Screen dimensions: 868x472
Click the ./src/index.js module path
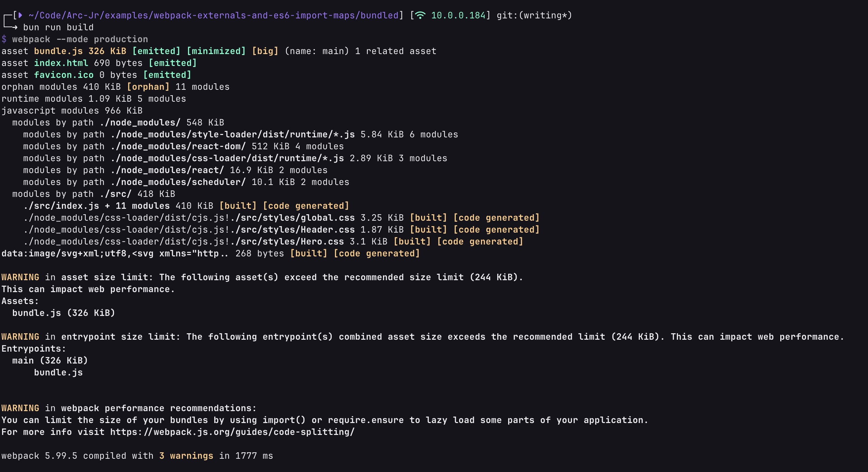(x=61, y=206)
